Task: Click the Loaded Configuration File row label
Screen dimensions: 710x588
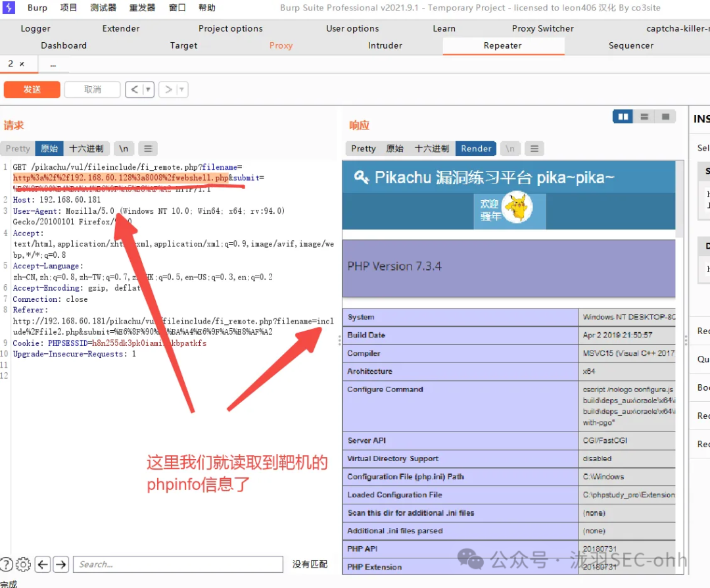Action: click(x=394, y=495)
